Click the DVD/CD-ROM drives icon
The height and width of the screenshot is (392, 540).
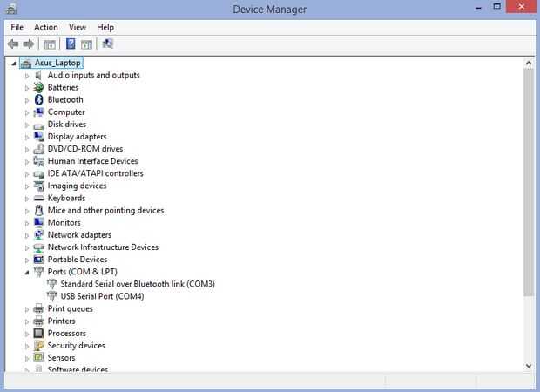click(x=38, y=149)
